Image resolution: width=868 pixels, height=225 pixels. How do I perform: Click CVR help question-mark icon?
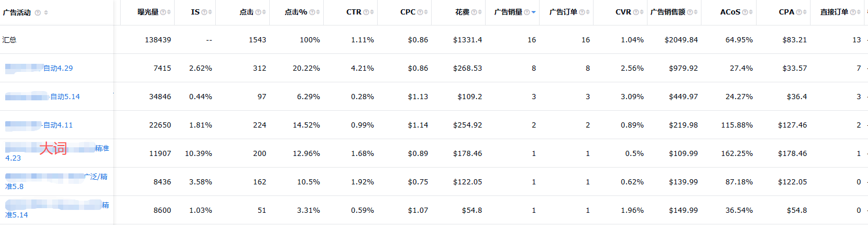(x=636, y=12)
